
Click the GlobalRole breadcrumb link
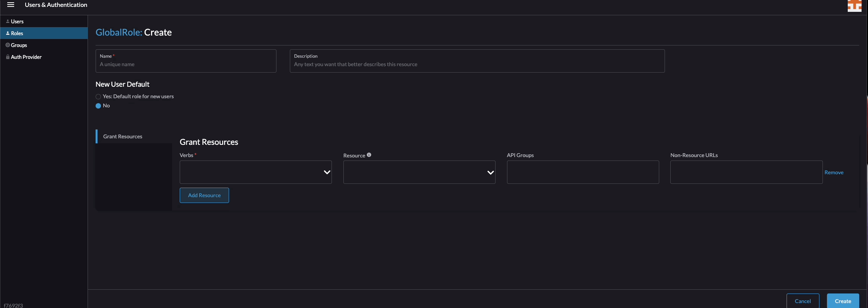(x=119, y=32)
